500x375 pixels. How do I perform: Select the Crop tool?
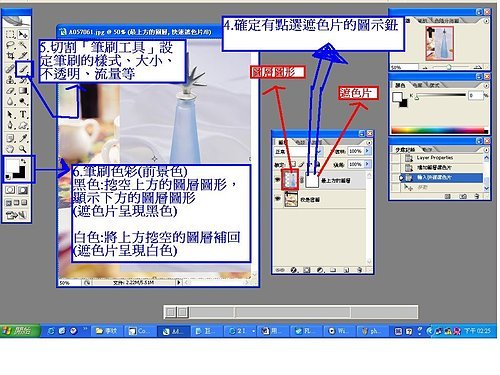(10, 56)
